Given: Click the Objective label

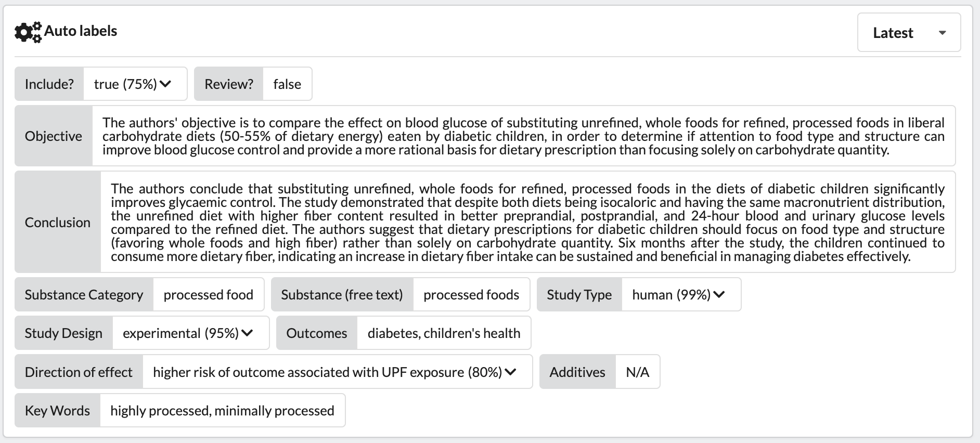Looking at the screenshot, I should pos(54,136).
